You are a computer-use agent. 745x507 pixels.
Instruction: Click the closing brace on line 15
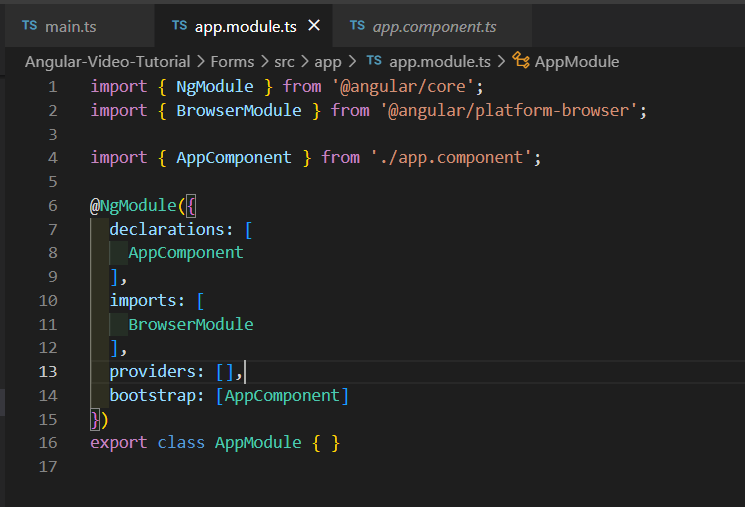[x=95, y=420]
